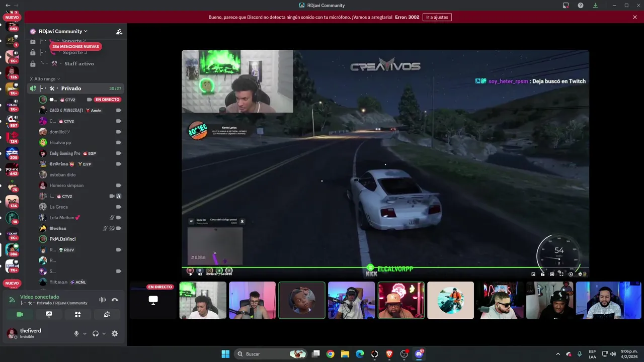Viewport: 644px width, 362px height.
Task: Open File Explorer from the taskbar
Action: (345, 354)
